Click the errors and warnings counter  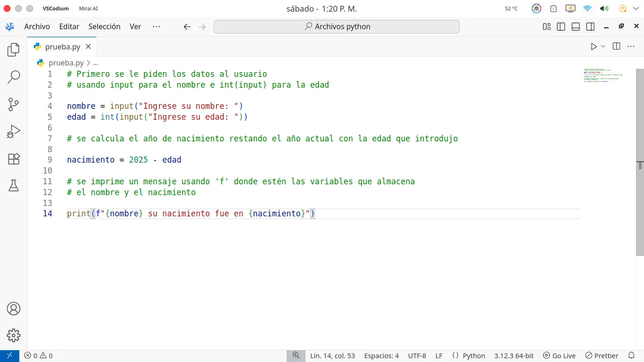tap(39, 356)
